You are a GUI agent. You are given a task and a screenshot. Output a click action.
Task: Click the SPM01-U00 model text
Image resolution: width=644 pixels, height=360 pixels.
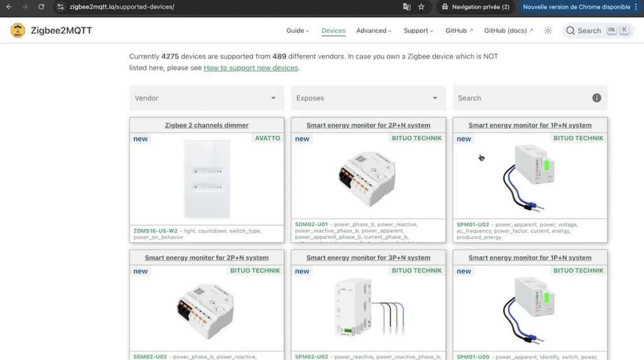pos(473,357)
